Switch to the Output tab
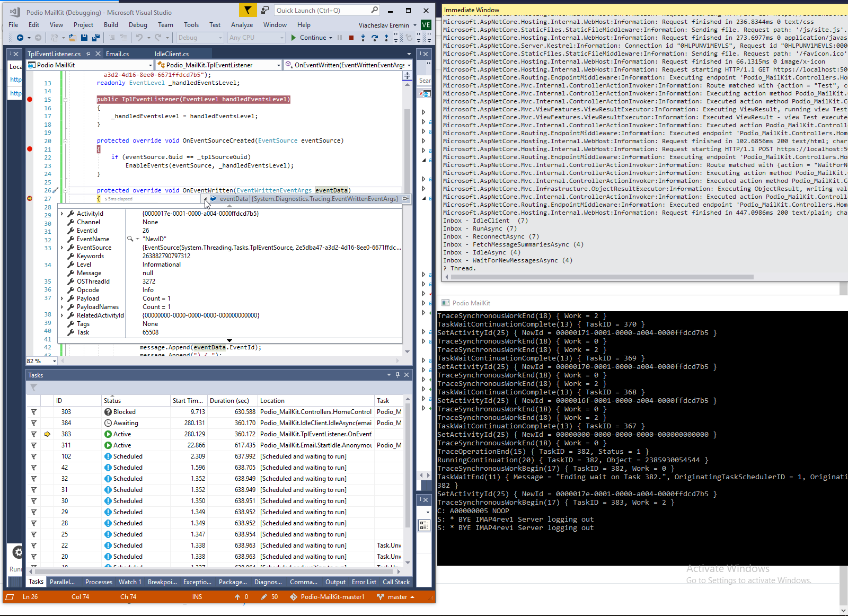The image size is (848, 616). [x=335, y=582]
